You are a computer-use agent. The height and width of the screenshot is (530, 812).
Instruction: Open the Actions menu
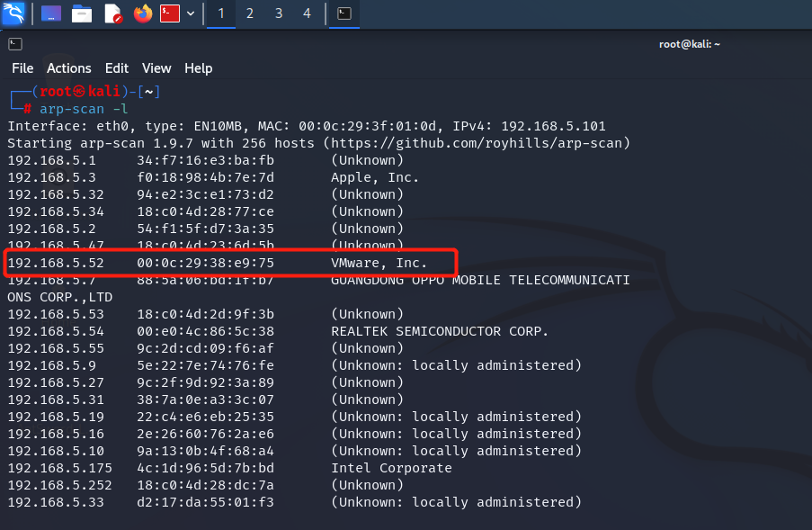(x=69, y=68)
